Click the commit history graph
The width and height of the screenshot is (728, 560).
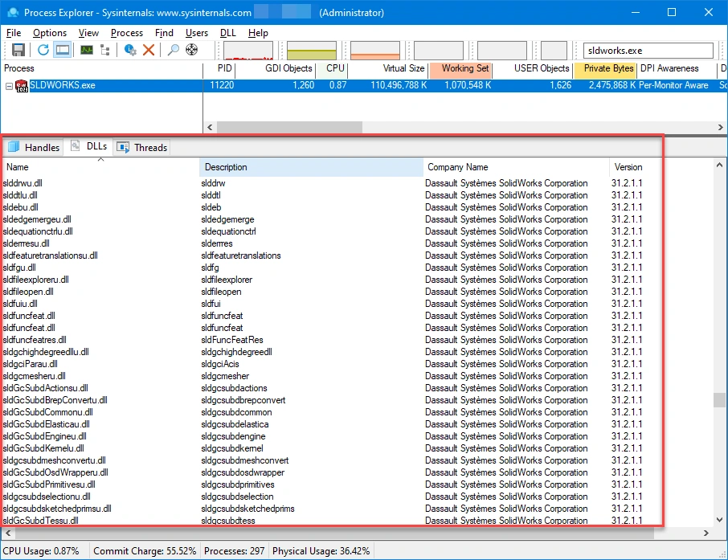[x=312, y=50]
